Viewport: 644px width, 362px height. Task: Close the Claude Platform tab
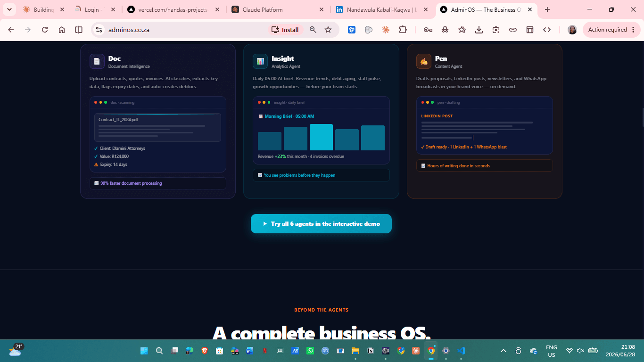tap(322, 9)
